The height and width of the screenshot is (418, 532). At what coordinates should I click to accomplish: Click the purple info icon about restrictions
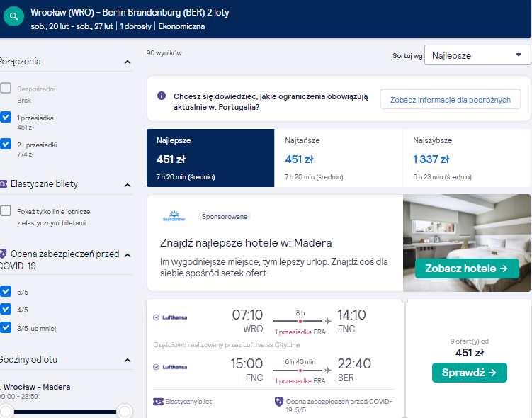[162, 96]
